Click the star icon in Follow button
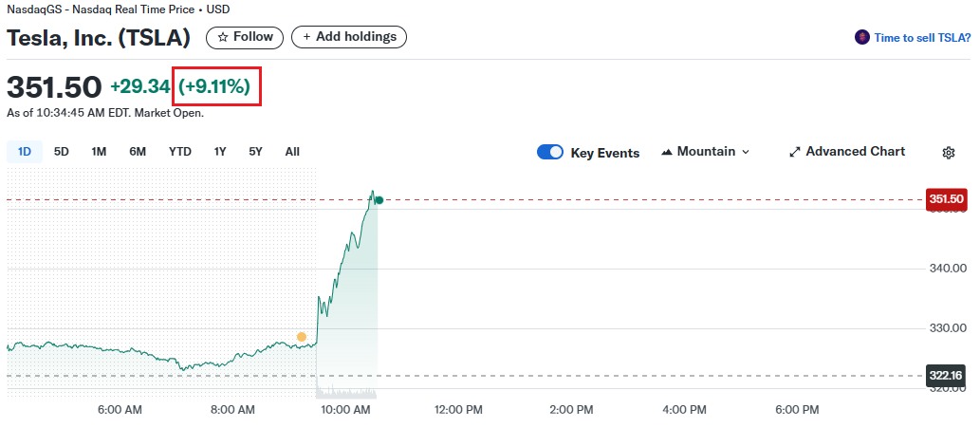The image size is (980, 428). point(223,37)
